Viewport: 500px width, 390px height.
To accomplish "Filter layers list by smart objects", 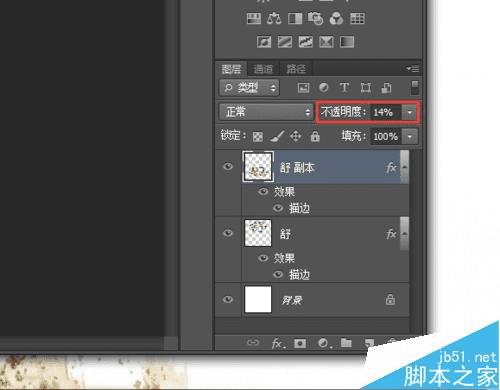I will (x=386, y=88).
